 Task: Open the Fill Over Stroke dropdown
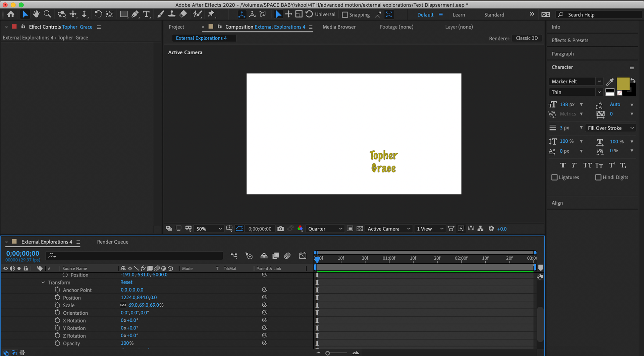click(x=611, y=128)
